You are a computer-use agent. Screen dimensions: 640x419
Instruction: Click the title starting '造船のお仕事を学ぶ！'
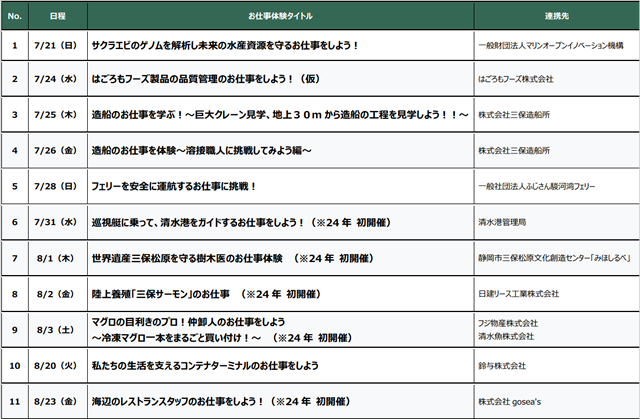(280, 115)
